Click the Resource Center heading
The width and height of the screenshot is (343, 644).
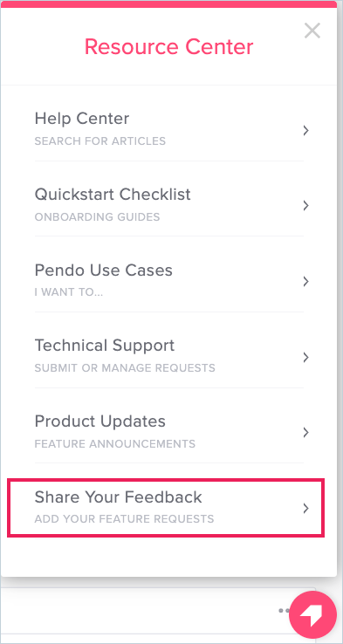[168, 46]
